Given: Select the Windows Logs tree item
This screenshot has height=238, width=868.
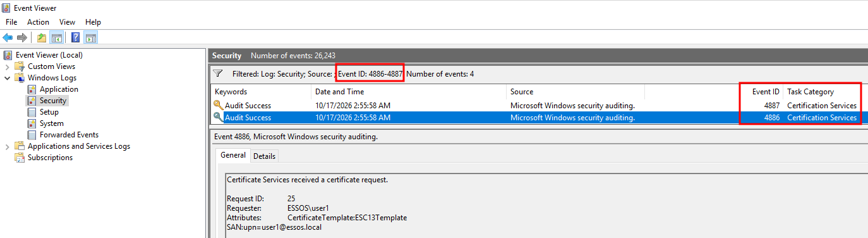Looking at the screenshot, I should pos(52,78).
